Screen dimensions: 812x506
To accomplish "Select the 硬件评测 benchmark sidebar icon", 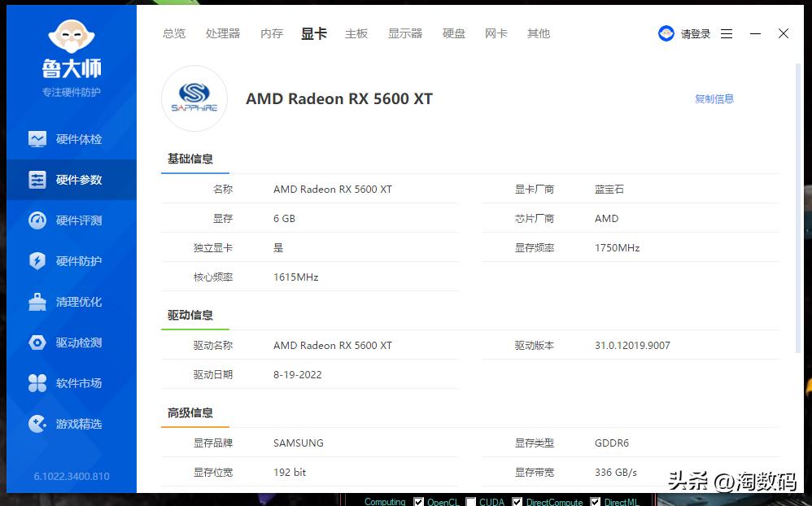I will (71, 220).
